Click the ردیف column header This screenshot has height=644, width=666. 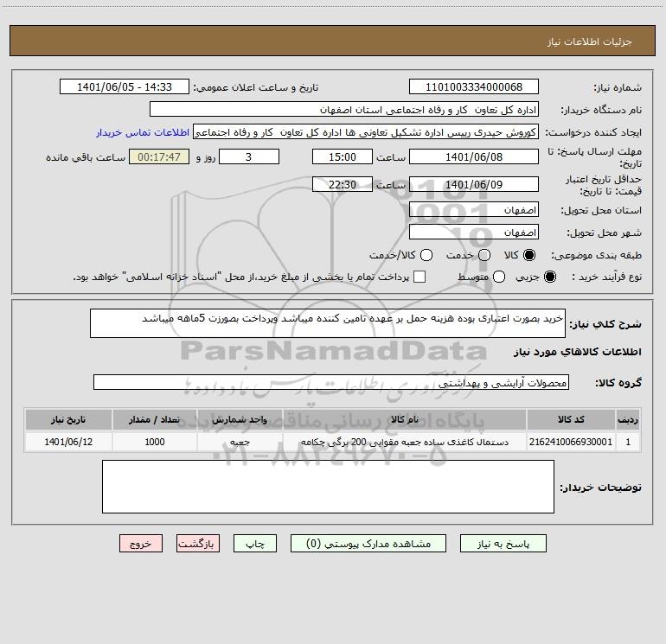click(628, 419)
